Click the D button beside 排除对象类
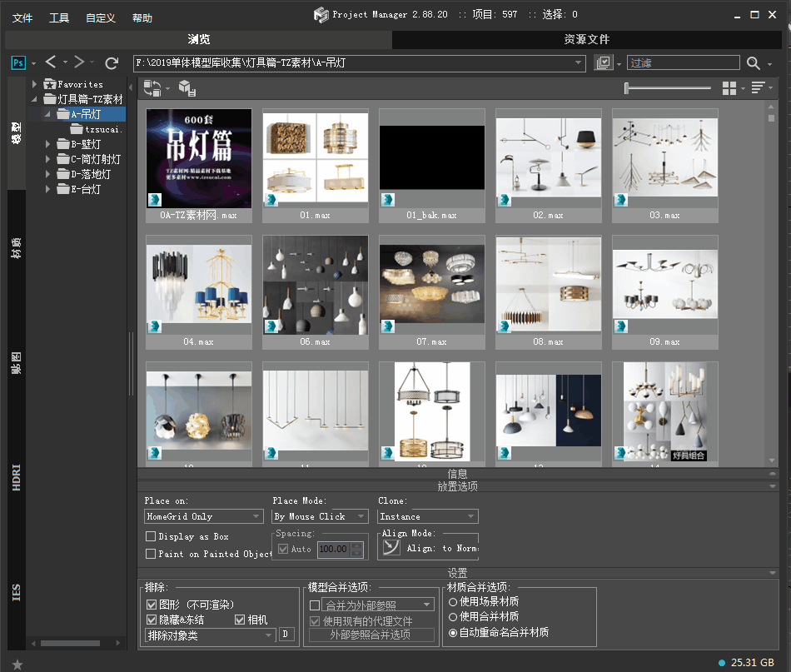The width and height of the screenshot is (791, 672). [x=286, y=635]
